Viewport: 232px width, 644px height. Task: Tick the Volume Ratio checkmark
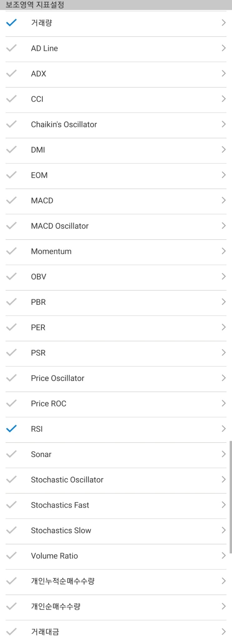(x=11, y=556)
